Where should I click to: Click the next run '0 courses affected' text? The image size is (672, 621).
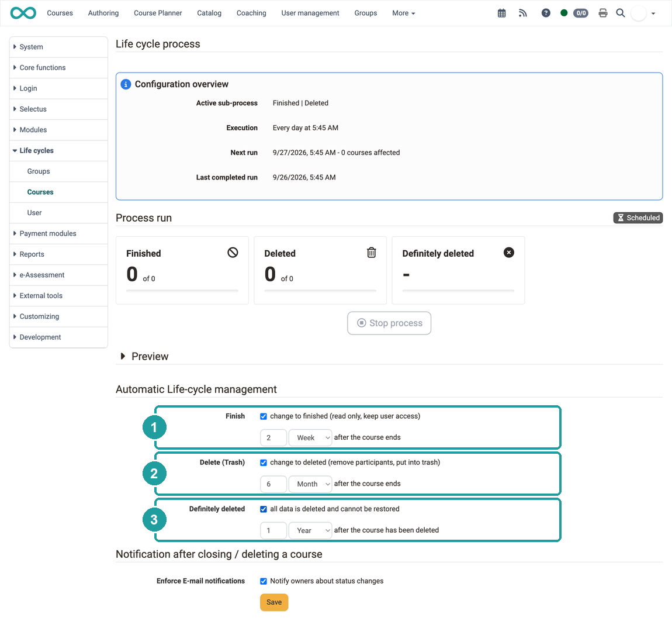tap(370, 153)
